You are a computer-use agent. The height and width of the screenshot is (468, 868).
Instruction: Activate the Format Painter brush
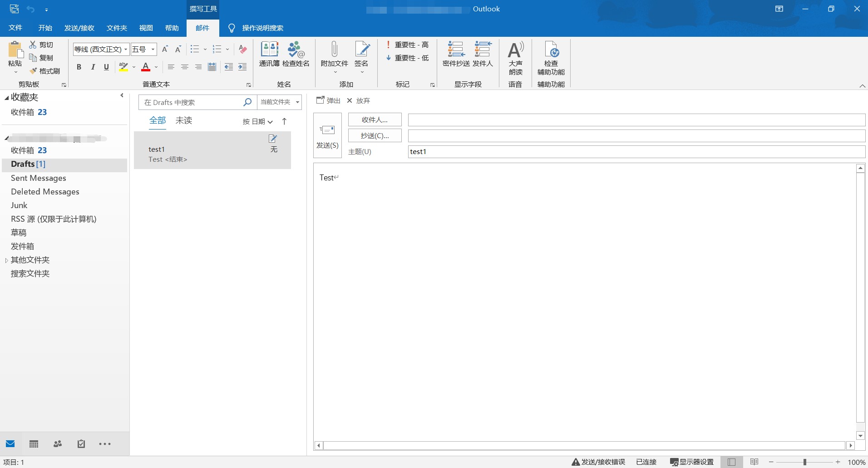33,71
